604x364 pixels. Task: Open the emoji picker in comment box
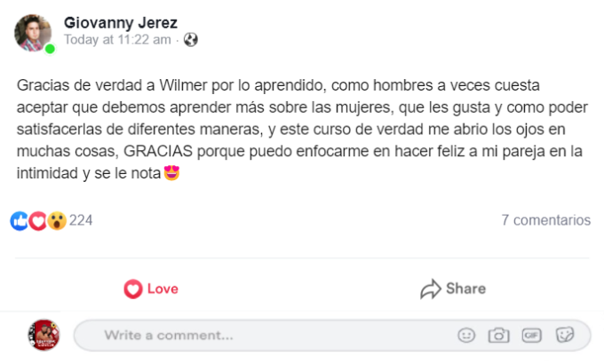[x=466, y=336]
